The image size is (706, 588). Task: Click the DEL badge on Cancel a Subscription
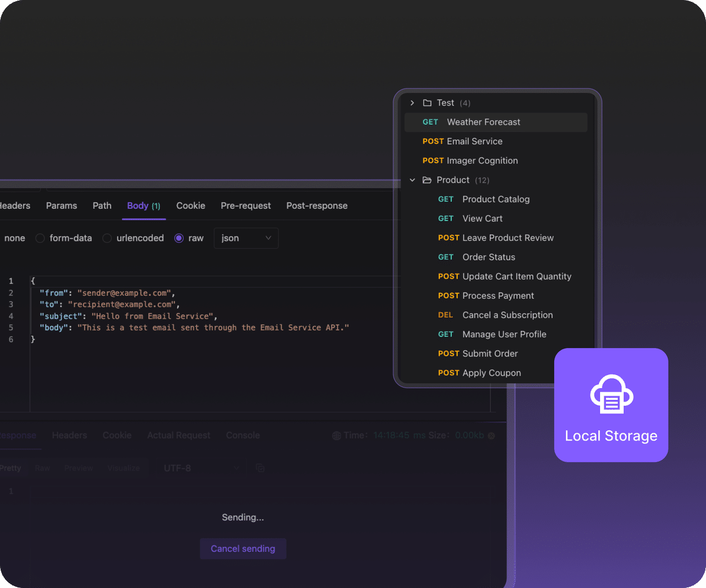(445, 315)
